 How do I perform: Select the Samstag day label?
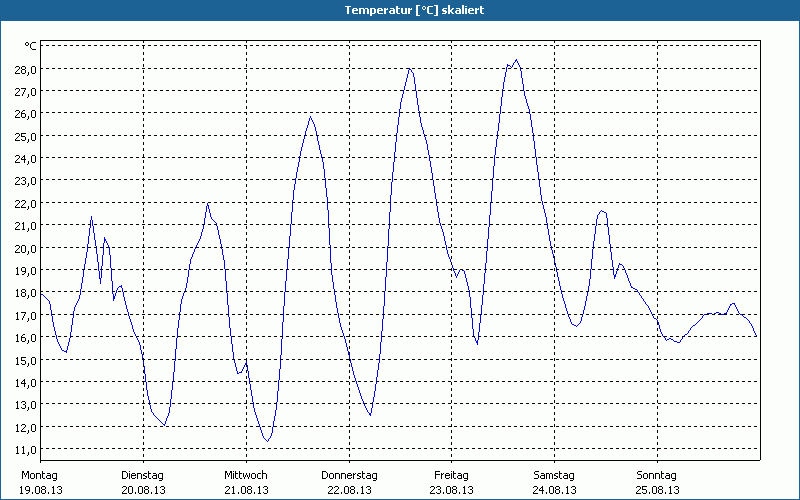tap(554, 475)
